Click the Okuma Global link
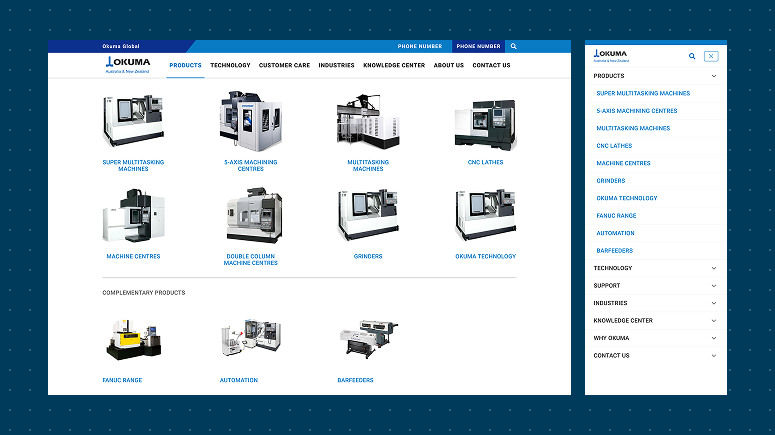Screen dimensions: 775x435 121,46
